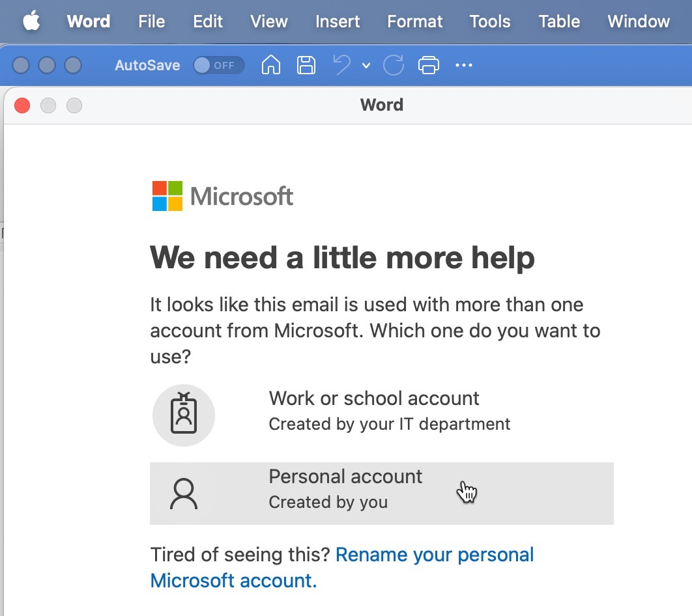Image resolution: width=692 pixels, height=616 pixels.
Task: Open the Format menu
Action: 414,21
